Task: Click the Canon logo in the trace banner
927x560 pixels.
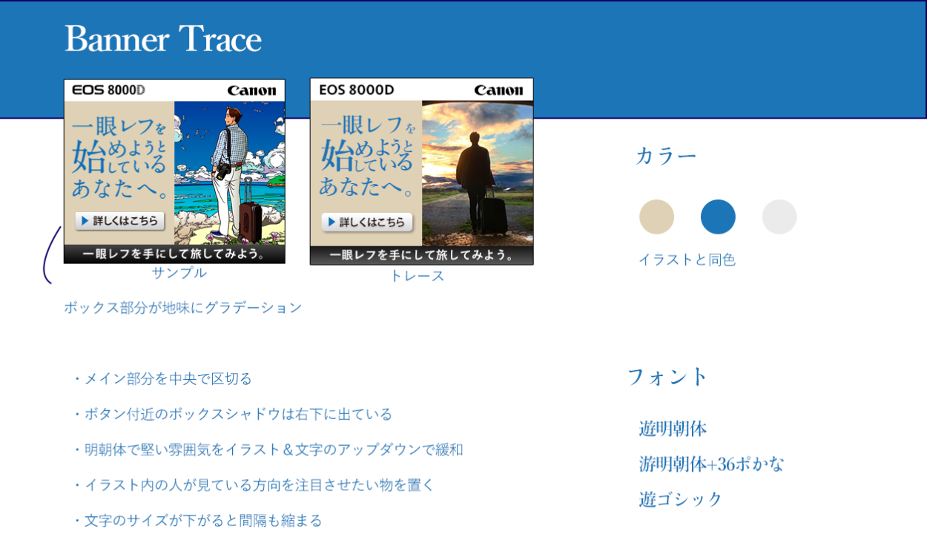Action: (498, 90)
